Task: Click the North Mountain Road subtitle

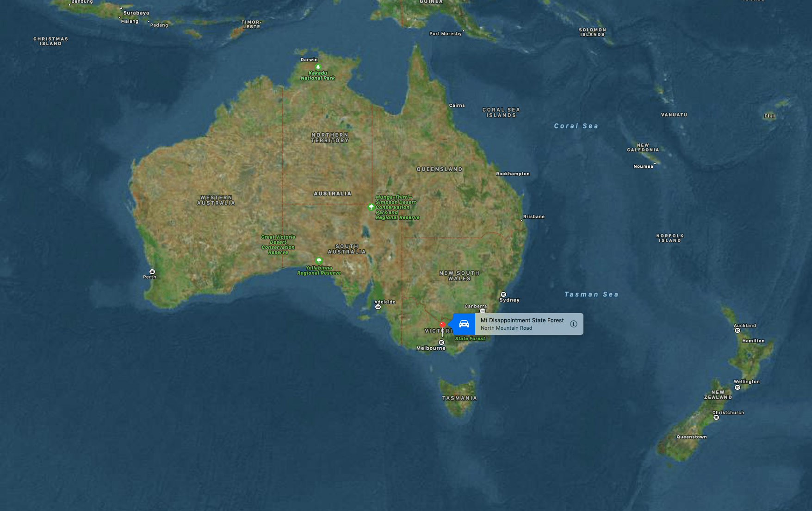Action: pyautogui.click(x=506, y=328)
